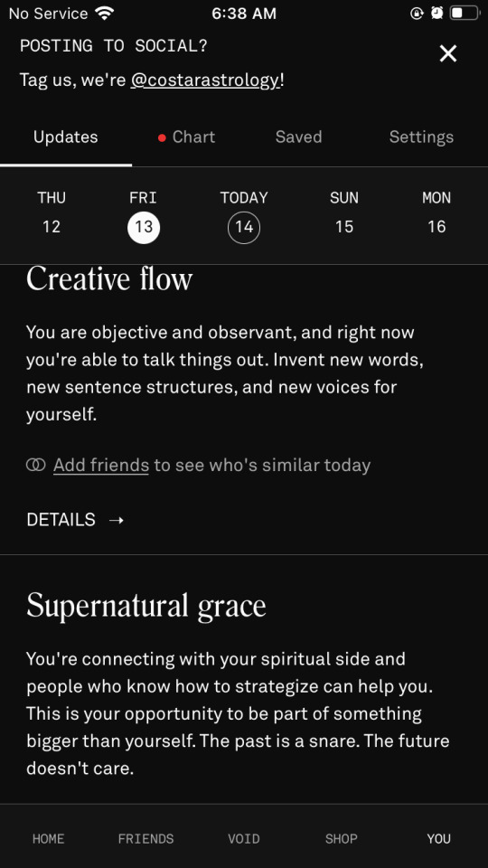This screenshot has width=488, height=868.
Task: Go to the Settings tab
Action: (x=421, y=137)
